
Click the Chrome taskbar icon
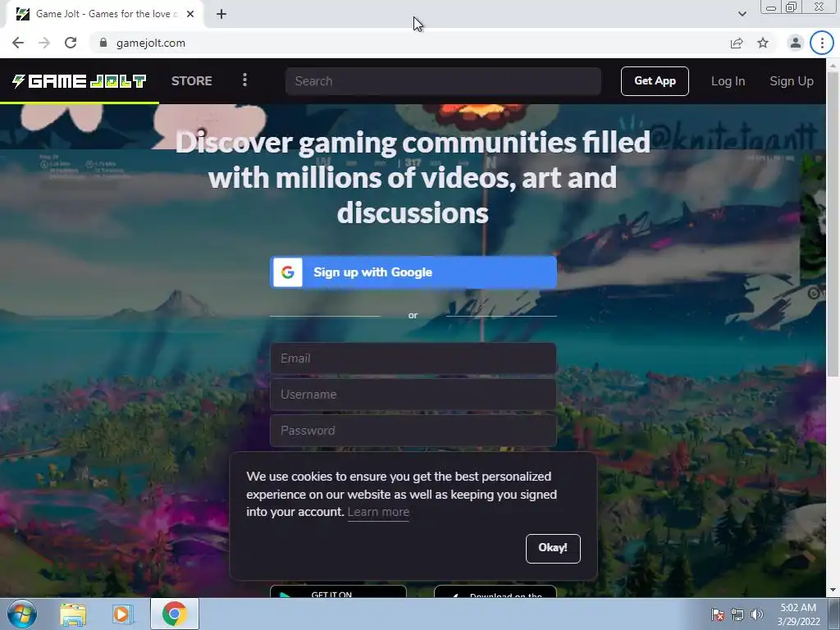click(x=175, y=614)
